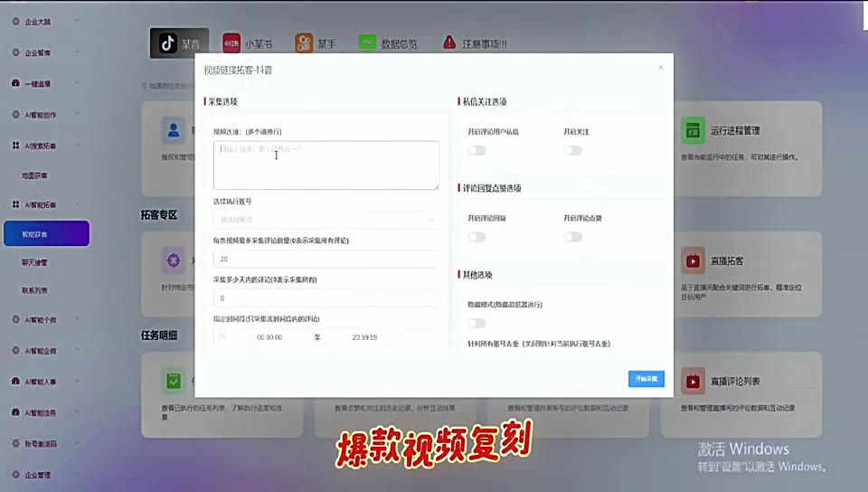Image resolution: width=868 pixels, height=492 pixels.
Task: Click the 一键追爆 sidebar icon
Action: 15,83
